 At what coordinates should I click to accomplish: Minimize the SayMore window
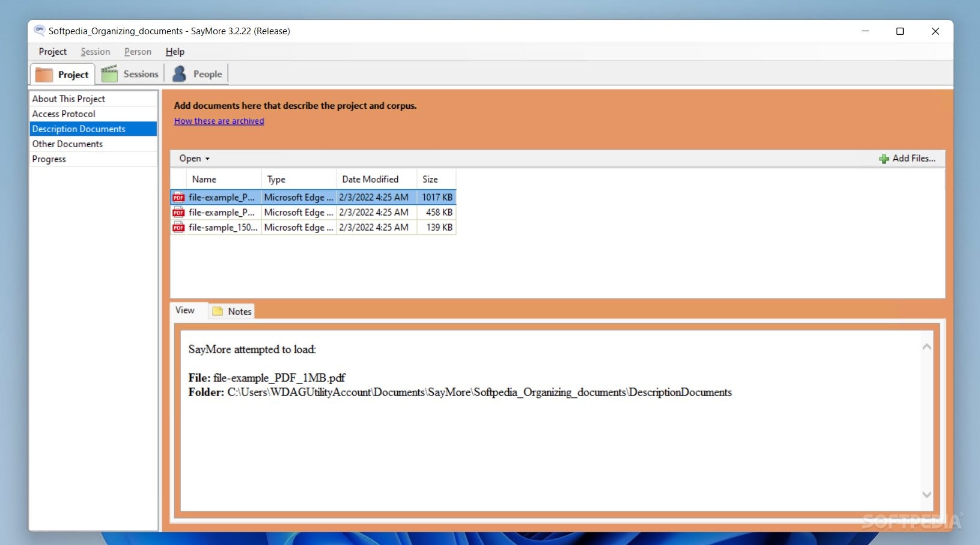point(865,31)
